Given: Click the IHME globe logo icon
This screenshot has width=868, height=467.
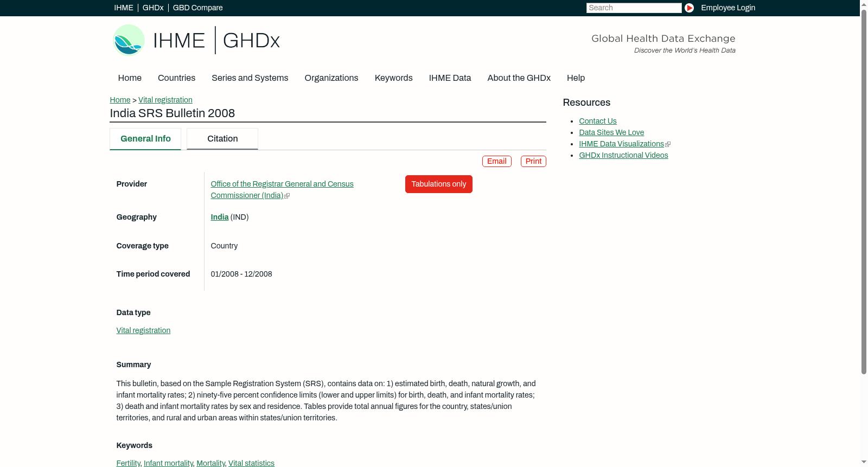Looking at the screenshot, I should (129, 40).
